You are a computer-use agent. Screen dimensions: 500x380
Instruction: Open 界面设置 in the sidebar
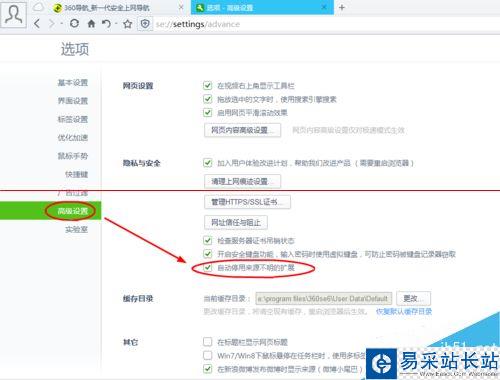(73, 101)
